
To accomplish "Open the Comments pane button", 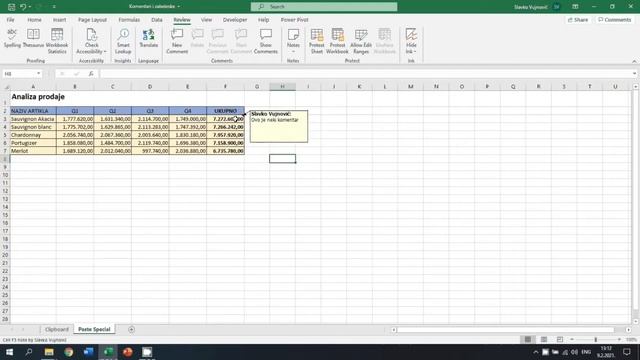I will point(614,20).
